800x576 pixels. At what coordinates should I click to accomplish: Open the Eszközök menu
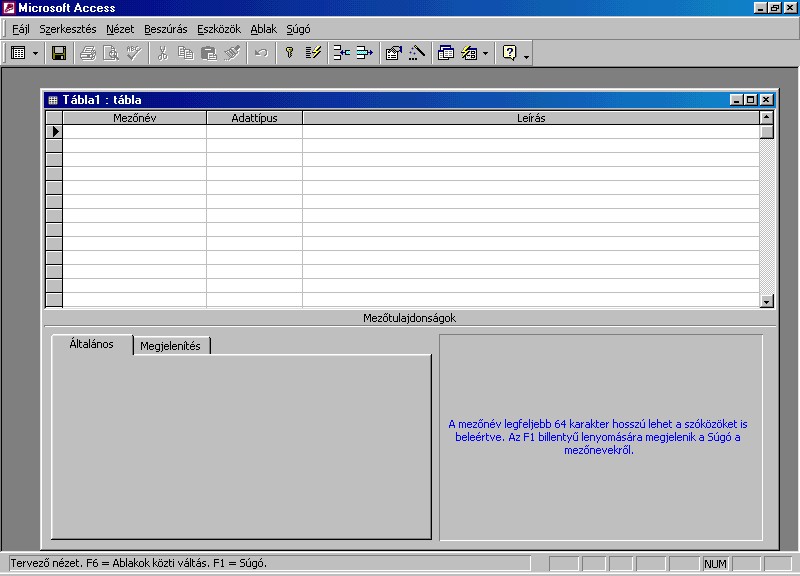click(219, 29)
